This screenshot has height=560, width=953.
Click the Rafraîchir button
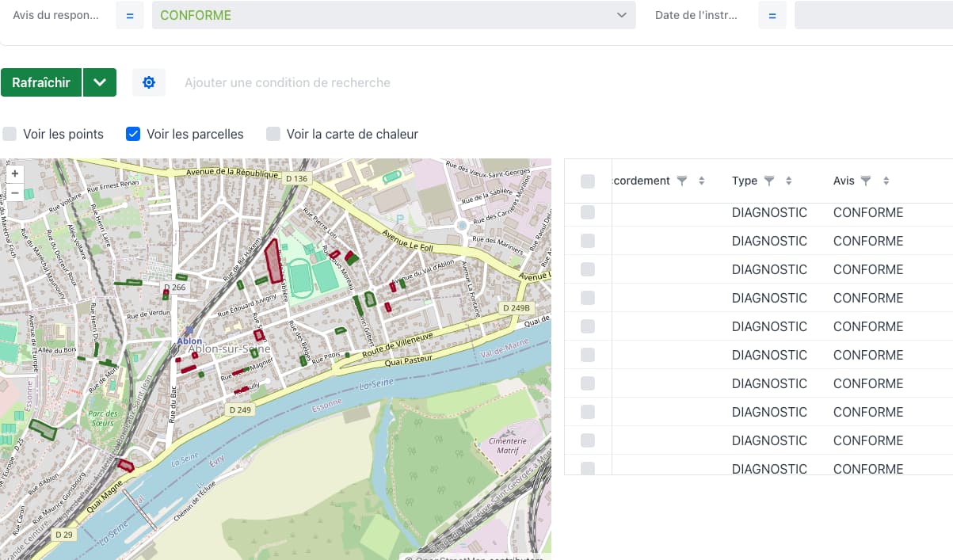(41, 82)
